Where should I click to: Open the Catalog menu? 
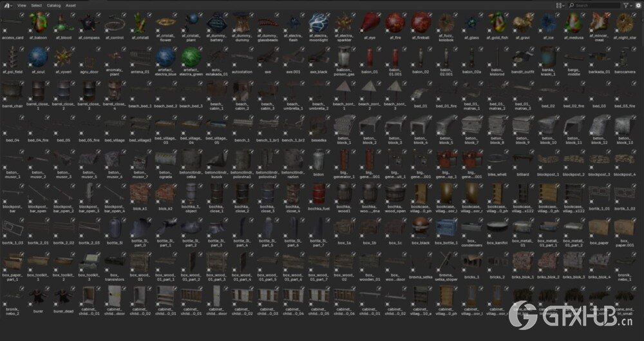[x=54, y=5]
